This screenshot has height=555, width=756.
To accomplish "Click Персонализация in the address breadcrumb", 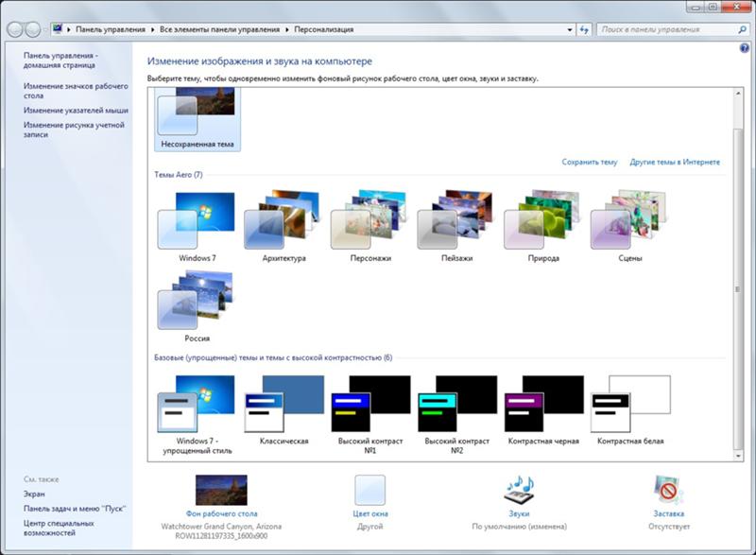I will point(323,29).
